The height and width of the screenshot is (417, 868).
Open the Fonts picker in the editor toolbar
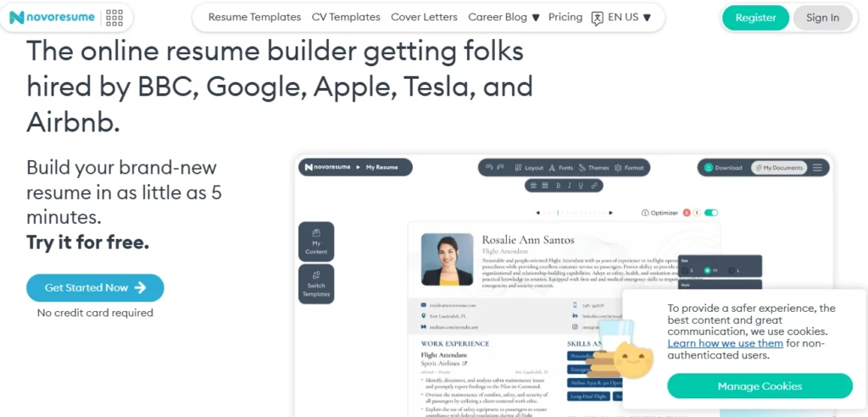[561, 168]
